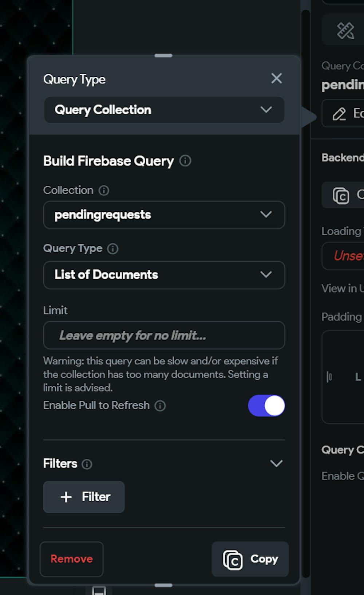Click the top drag handle of the popup

(x=163, y=56)
